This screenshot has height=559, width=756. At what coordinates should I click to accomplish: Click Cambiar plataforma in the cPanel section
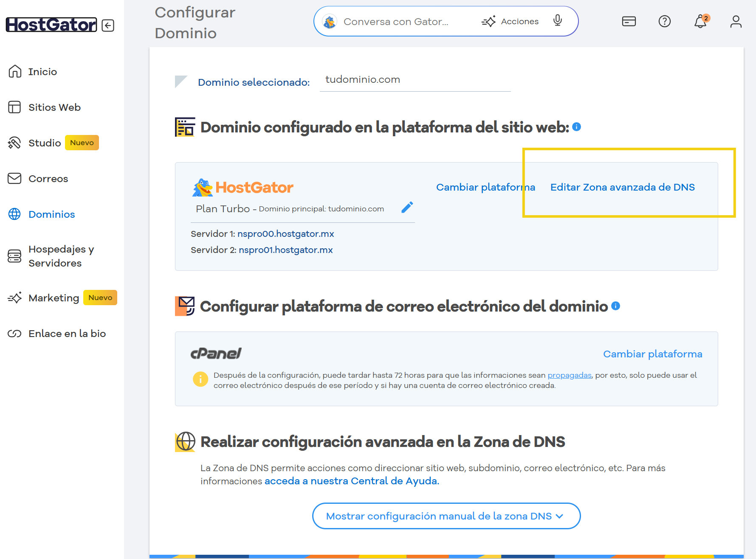[x=652, y=354]
